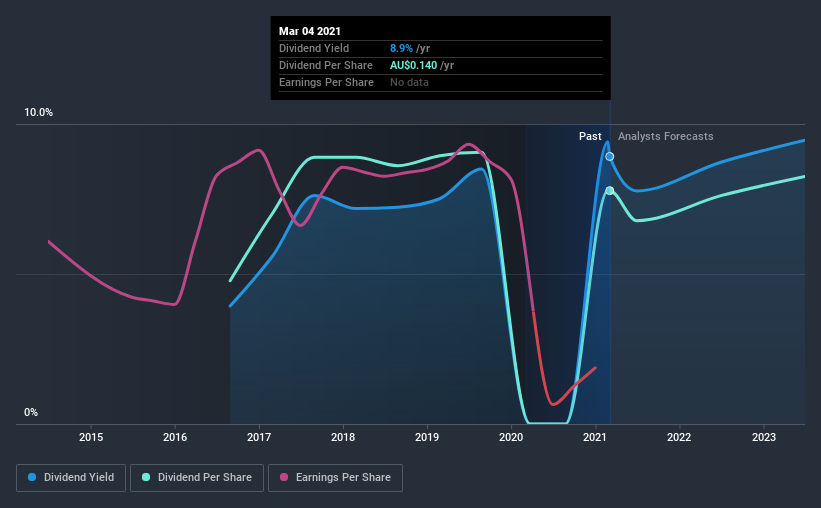Toggle the Earnings Per Share legend button
Image resolution: width=821 pixels, height=508 pixels.
pos(335,478)
